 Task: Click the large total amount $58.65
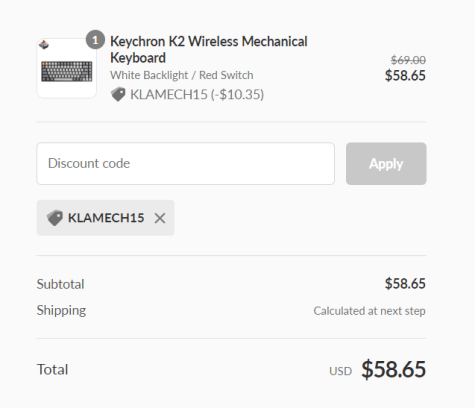coord(394,369)
